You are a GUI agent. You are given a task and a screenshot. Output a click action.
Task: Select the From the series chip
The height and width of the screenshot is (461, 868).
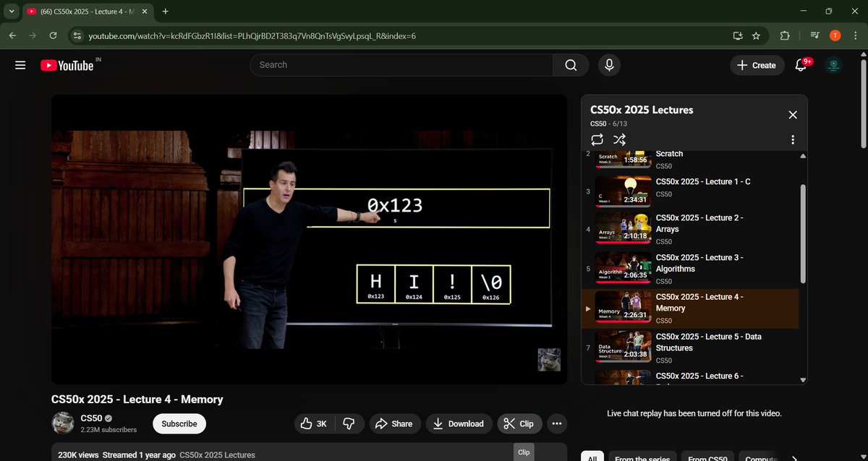(642, 457)
